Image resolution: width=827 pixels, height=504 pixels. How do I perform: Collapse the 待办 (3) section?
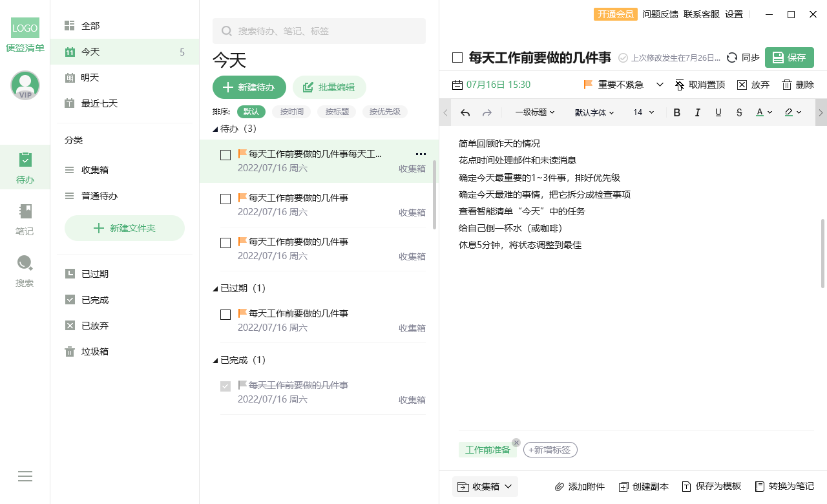[x=216, y=129]
